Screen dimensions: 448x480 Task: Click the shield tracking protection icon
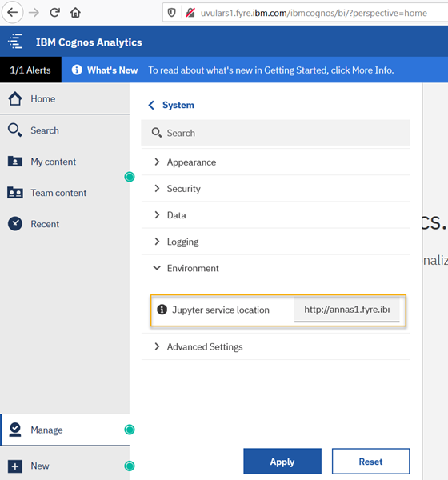coord(172,13)
